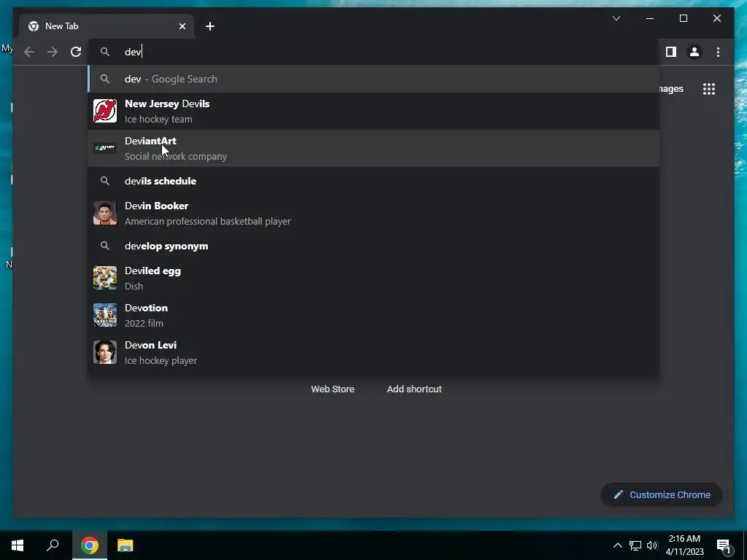Click the DeviantArt logo thumbnail

pyautogui.click(x=105, y=148)
